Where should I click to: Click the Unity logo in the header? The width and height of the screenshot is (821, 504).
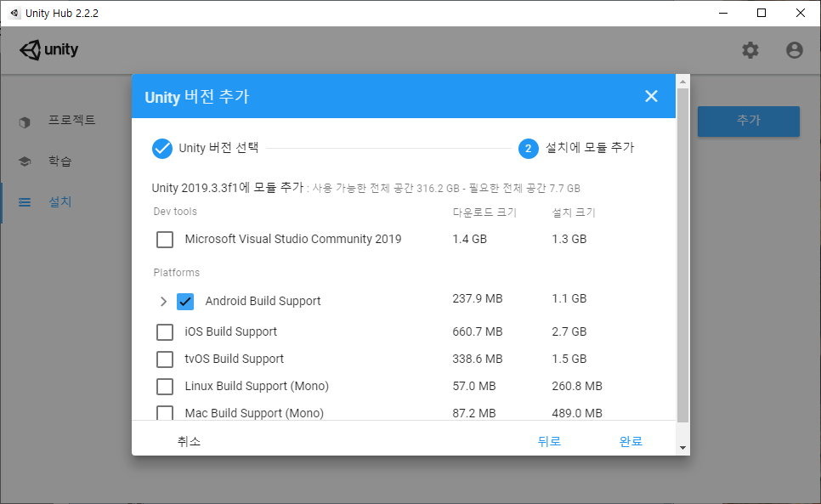click(48, 49)
